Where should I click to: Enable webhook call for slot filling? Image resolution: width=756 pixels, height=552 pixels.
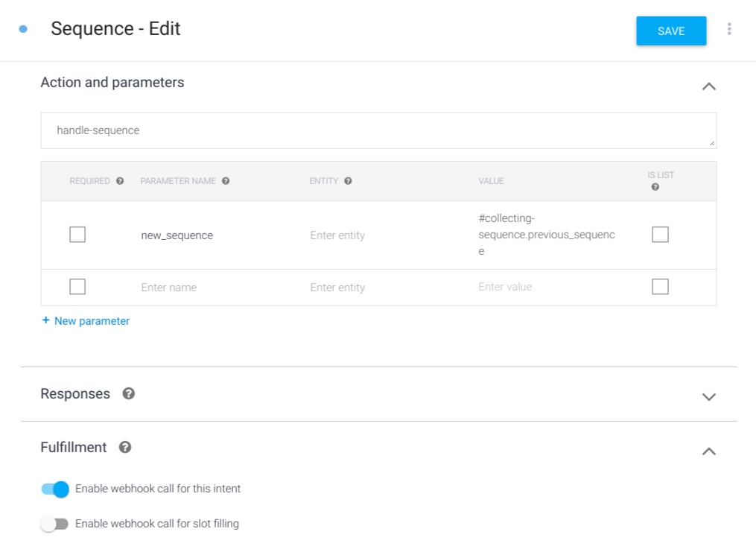coord(54,524)
